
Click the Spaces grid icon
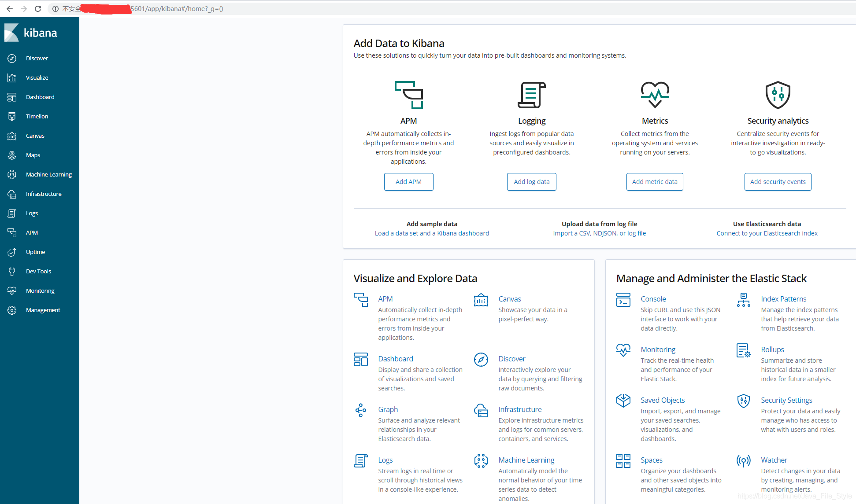point(623,461)
